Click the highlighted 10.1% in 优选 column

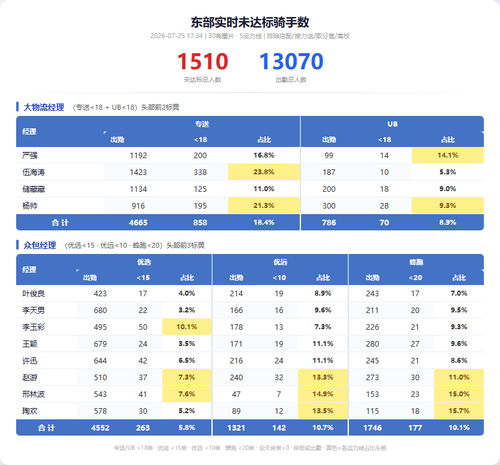[187, 327]
